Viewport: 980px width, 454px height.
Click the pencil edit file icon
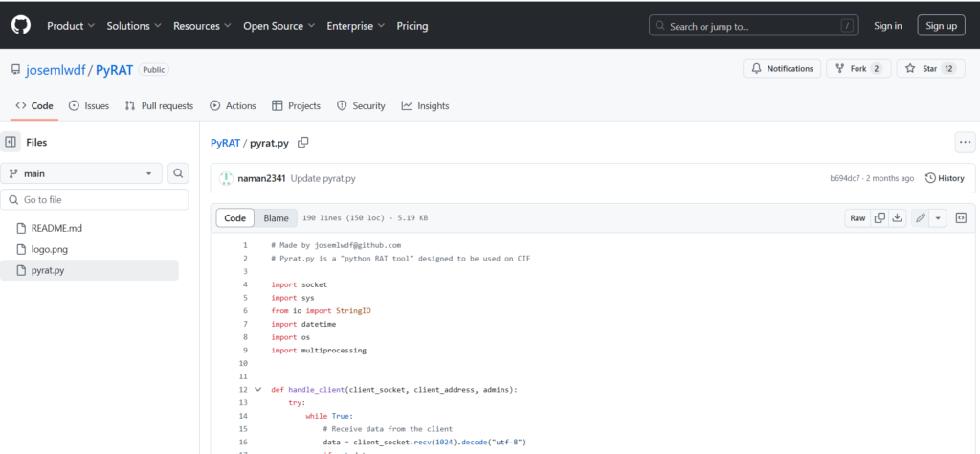click(921, 218)
